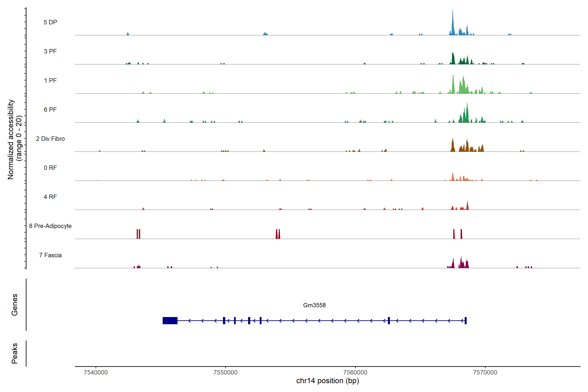
Task: Click the 4 RF track label
Action: click(x=50, y=197)
